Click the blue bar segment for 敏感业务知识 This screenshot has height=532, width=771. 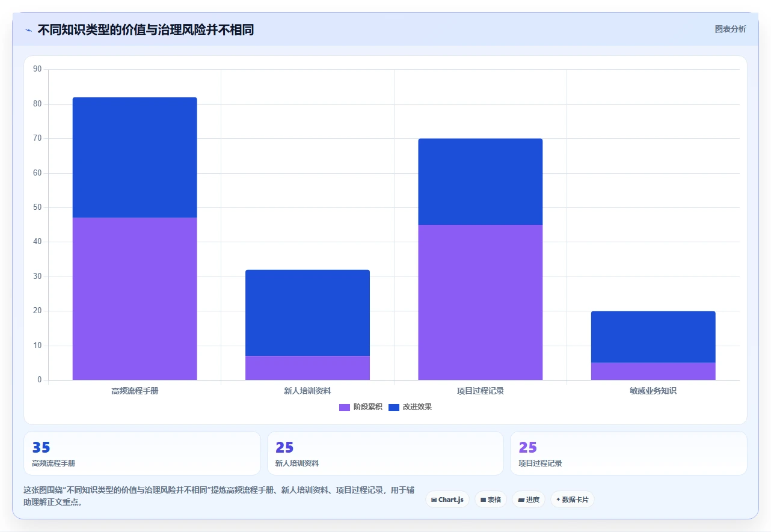(x=653, y=337)
